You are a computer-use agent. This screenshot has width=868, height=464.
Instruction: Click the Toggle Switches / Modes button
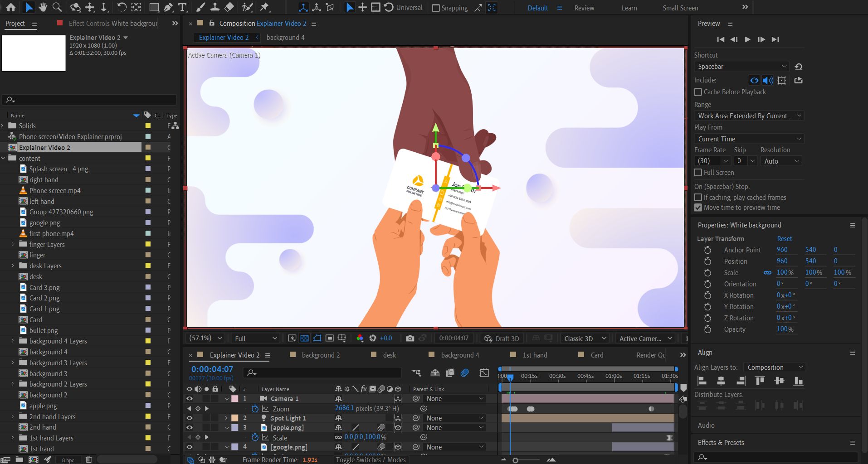(371, 459)
